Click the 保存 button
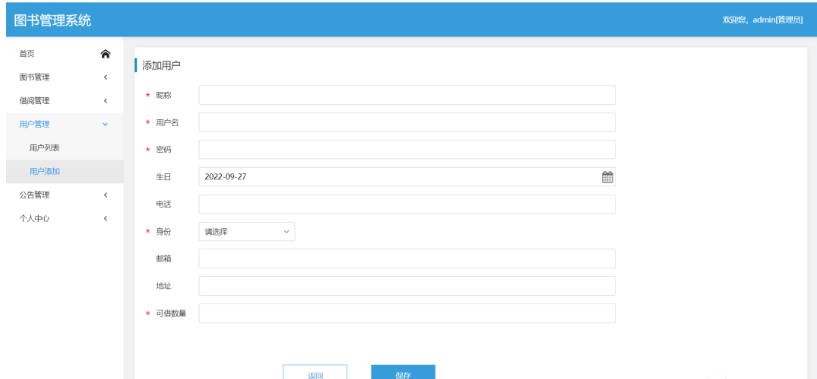The width and height of the screenshot is (817, 379). point(403,372)
